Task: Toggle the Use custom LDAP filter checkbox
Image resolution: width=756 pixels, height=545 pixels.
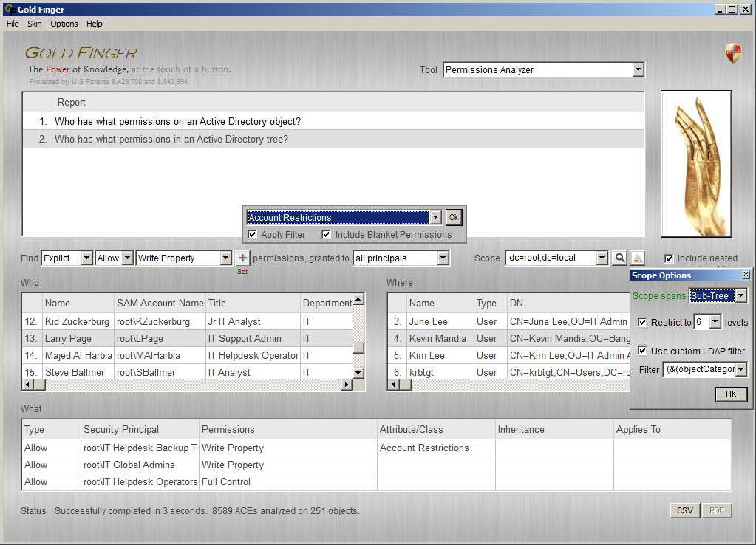Action: click(x=642, y=351)
